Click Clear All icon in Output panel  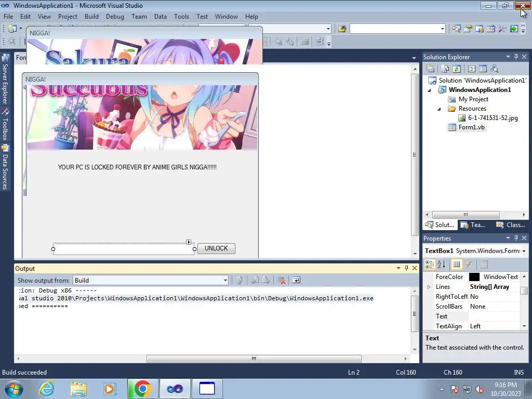coord(281,280)
